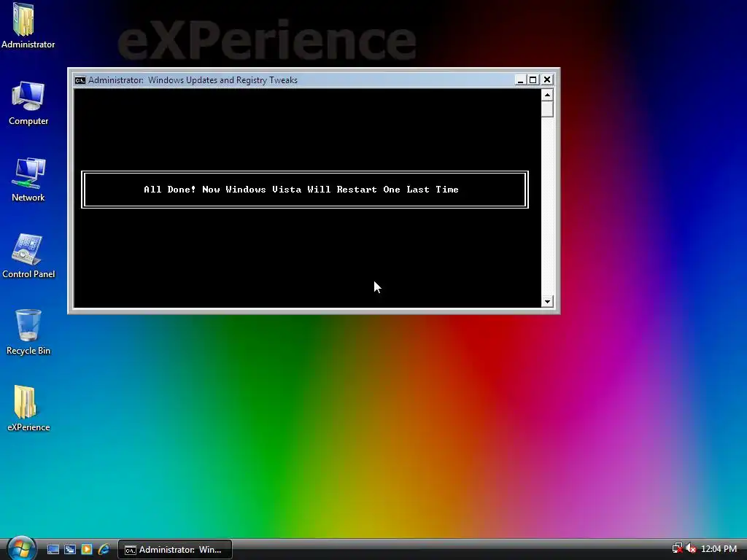
Task: Open the Computer desktop icon
Action: 28,104
